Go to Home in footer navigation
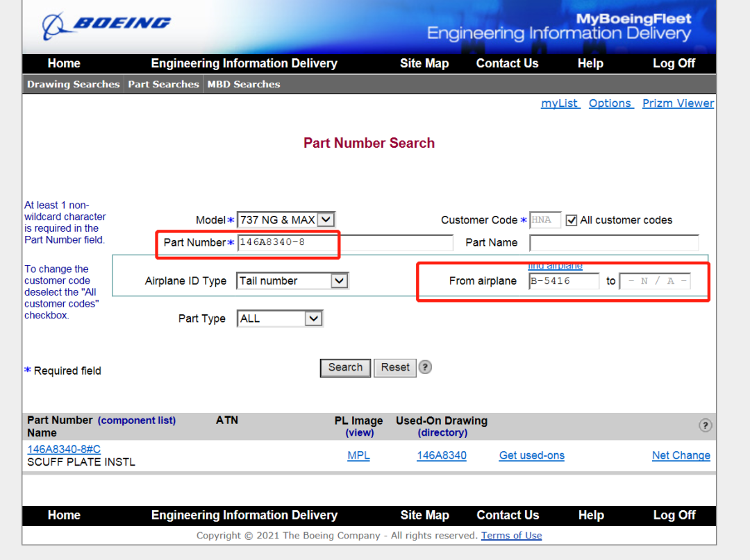The image size is (750, 560). pyautogui.click(x=64, y=515)
